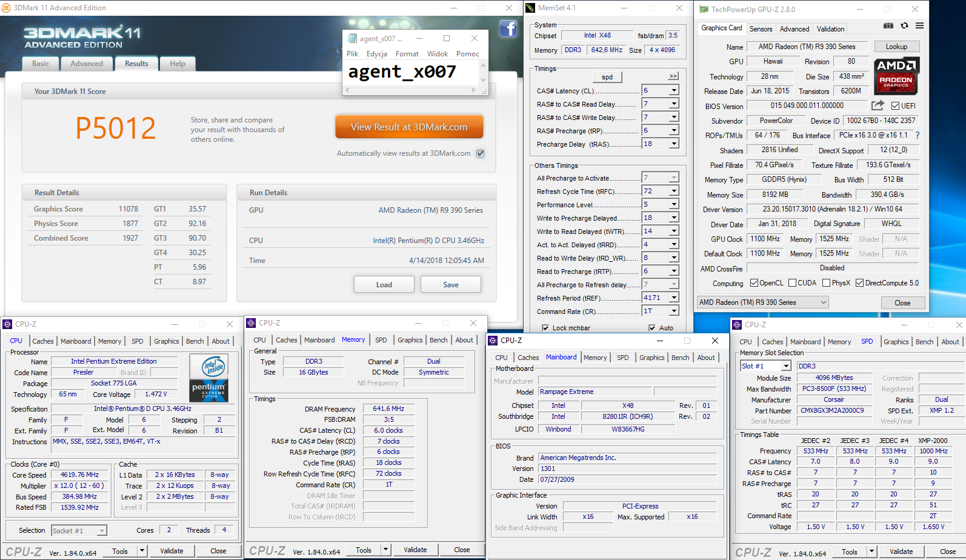Click 'View Result at 3DMark.com' button
The width and height of the screenshot is (966, 560).
point(409,127)
